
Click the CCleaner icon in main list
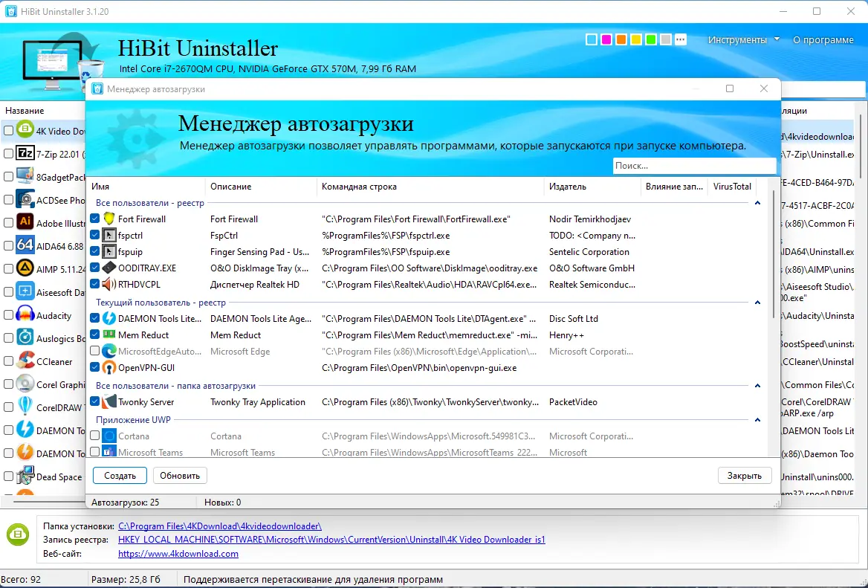point(25,361)
